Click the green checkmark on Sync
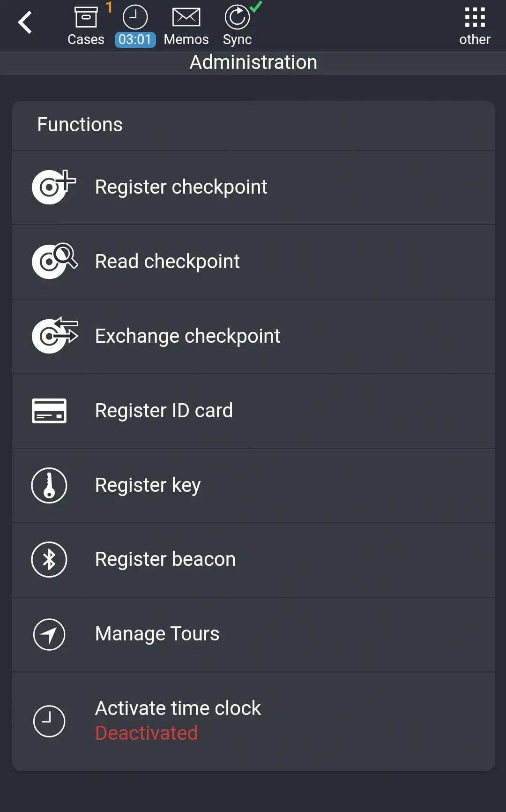The height and width of the screenshot is (812, 506). pyautogui.click(x=256, y=7)
